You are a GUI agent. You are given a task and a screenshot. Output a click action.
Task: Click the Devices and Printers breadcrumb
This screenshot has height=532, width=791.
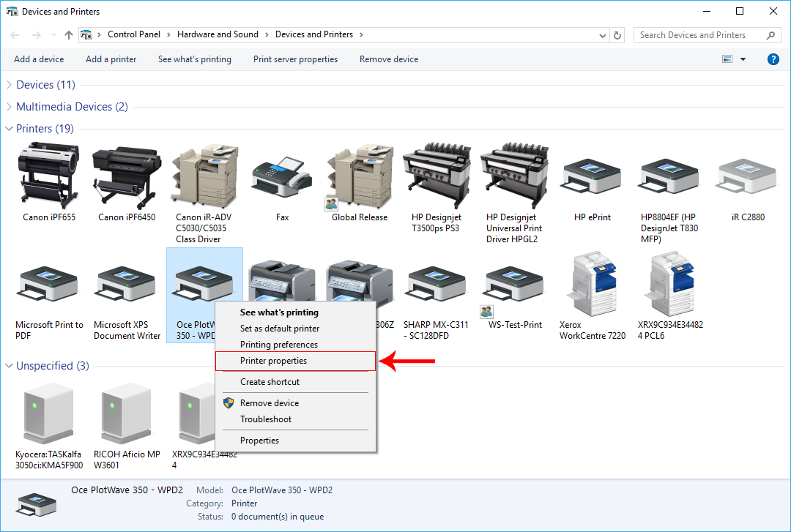[313, 34]
